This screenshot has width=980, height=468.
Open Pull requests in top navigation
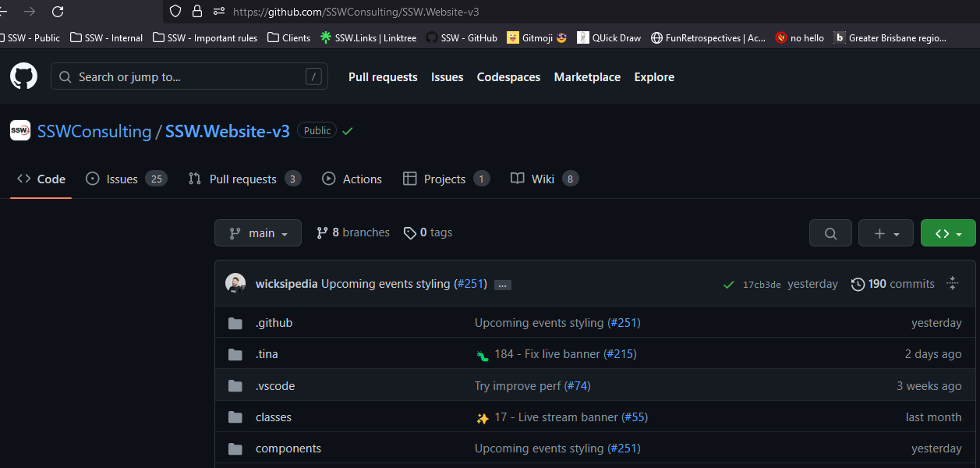pos(383,77)
